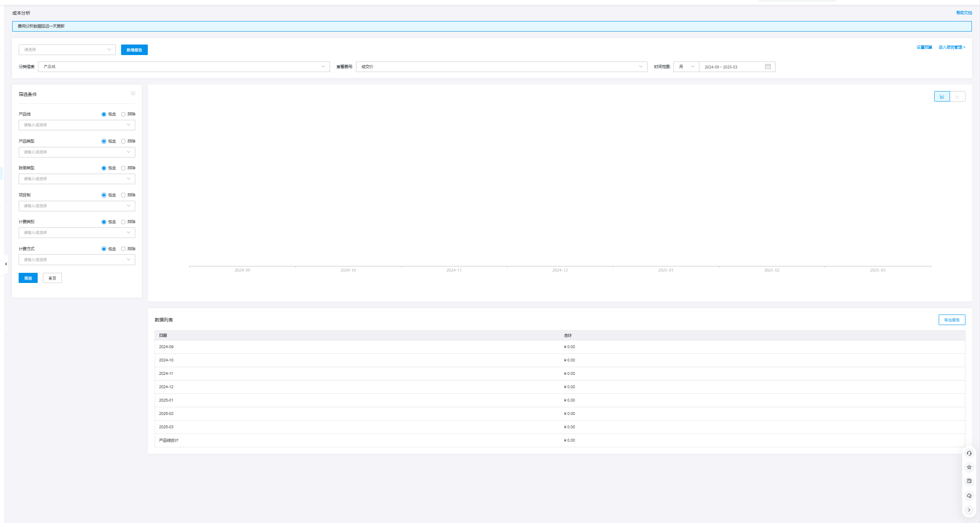Image resolution: width=980 pixels, height=523 pixels.
Task: Switch chart to line chart view
Action: tap(957, 96)
